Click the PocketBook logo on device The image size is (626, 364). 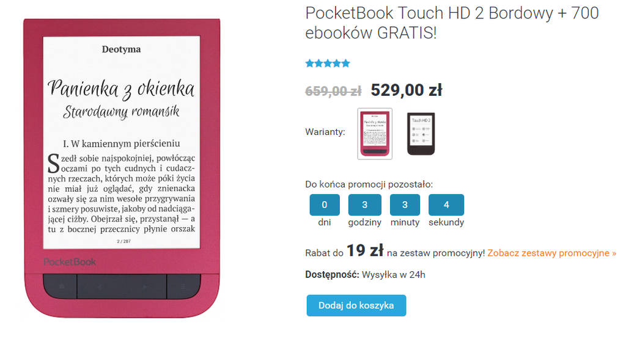click(70, 262)
